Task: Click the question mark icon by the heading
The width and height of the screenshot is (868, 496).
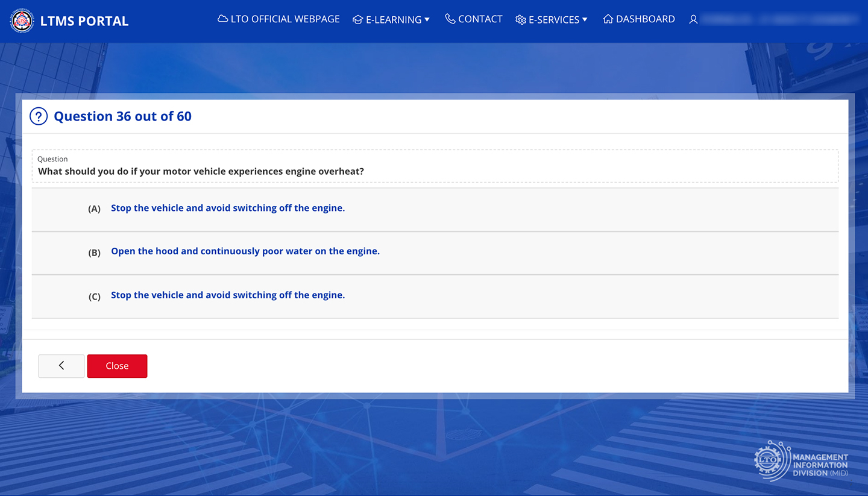Action: point(39,116)
